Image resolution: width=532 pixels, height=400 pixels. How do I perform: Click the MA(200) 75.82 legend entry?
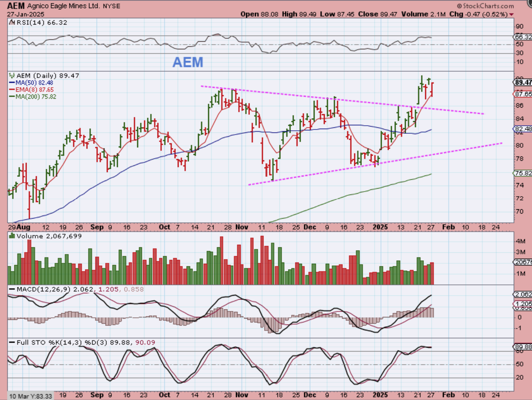coord(33,96)
